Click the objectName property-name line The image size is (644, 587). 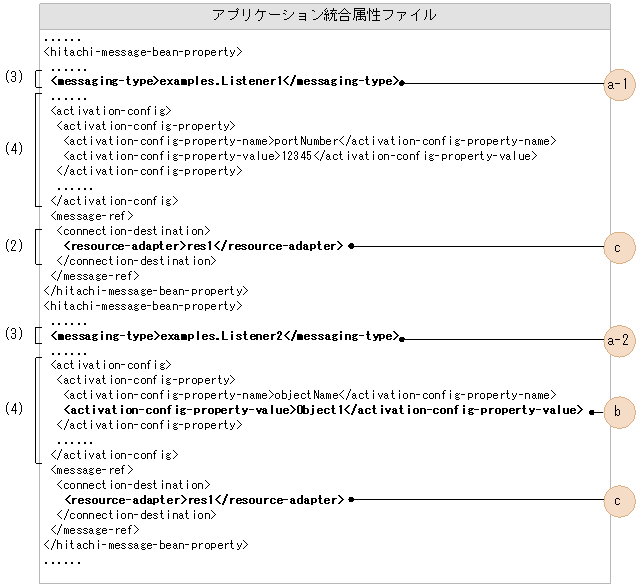pos(309,396)
